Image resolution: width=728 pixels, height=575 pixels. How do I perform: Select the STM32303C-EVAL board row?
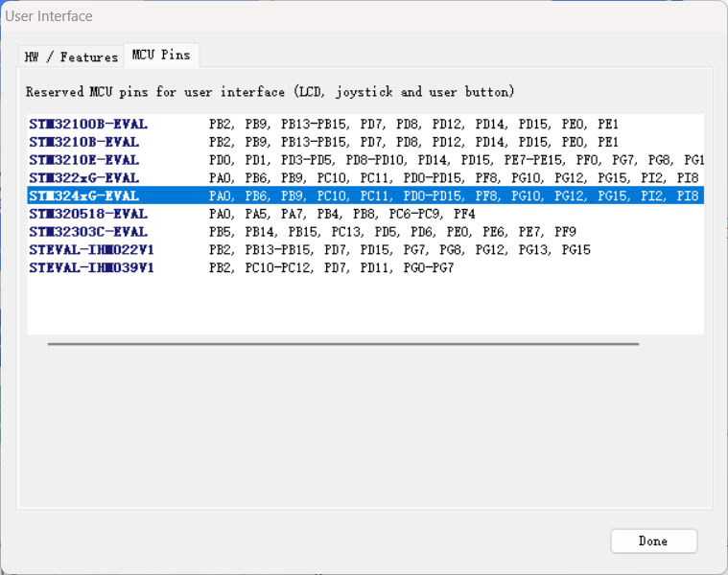[x=365, y=232]
